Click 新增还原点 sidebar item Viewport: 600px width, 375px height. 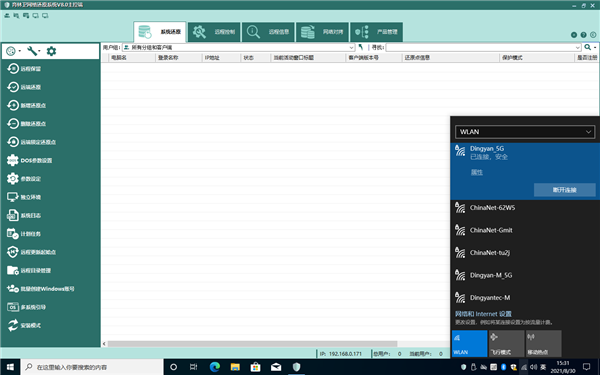tap(26, 105)
